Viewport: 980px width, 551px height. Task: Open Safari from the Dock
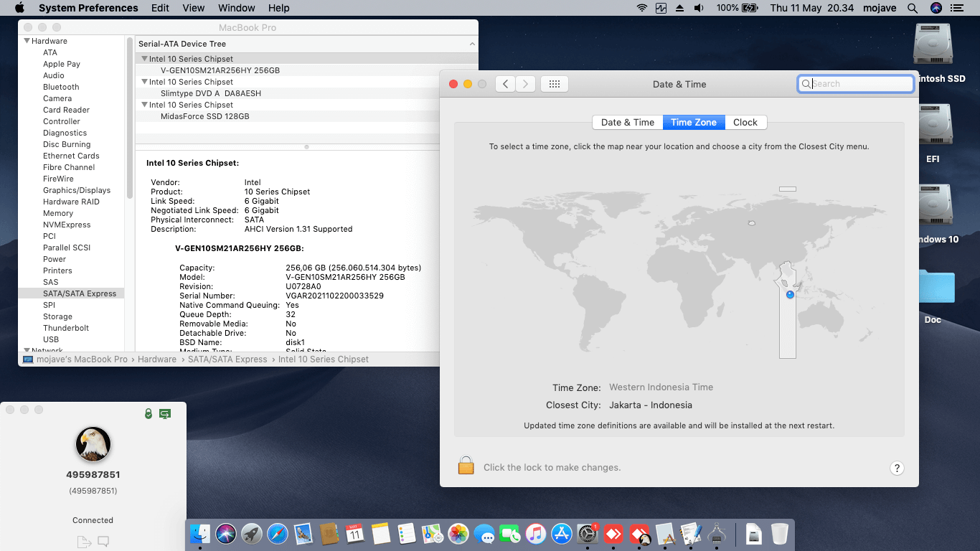click(278, 534)
